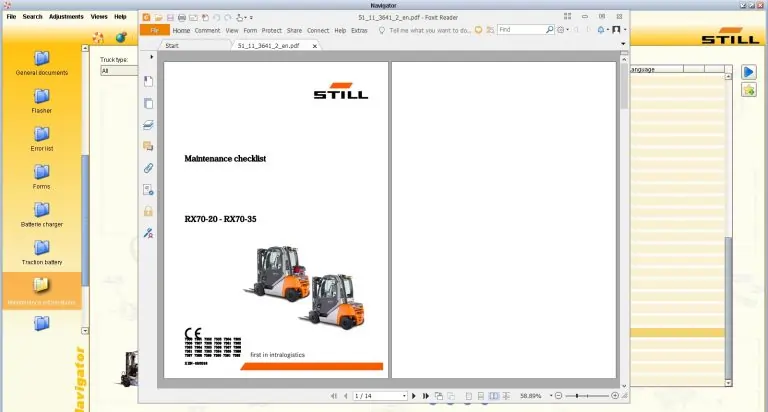Show the layers panel in Foxit sidebar
The image size is (768, 412).
click(x=149, y=125)
